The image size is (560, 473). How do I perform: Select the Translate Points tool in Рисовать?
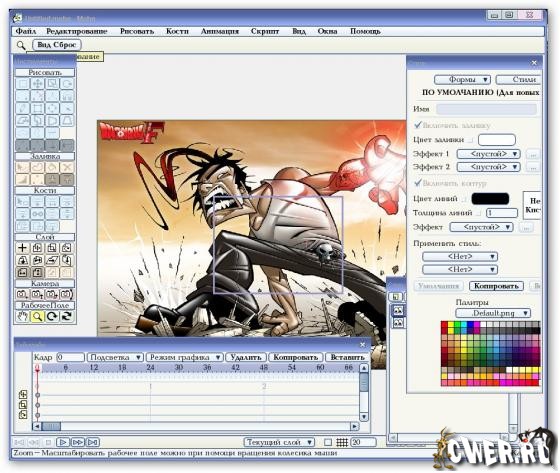(38, 84)
